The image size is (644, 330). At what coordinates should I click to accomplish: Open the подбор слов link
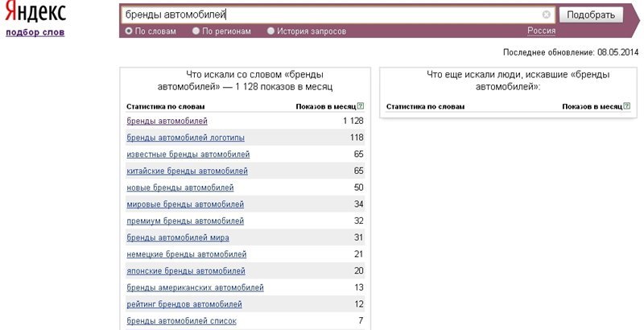point(35,32)
